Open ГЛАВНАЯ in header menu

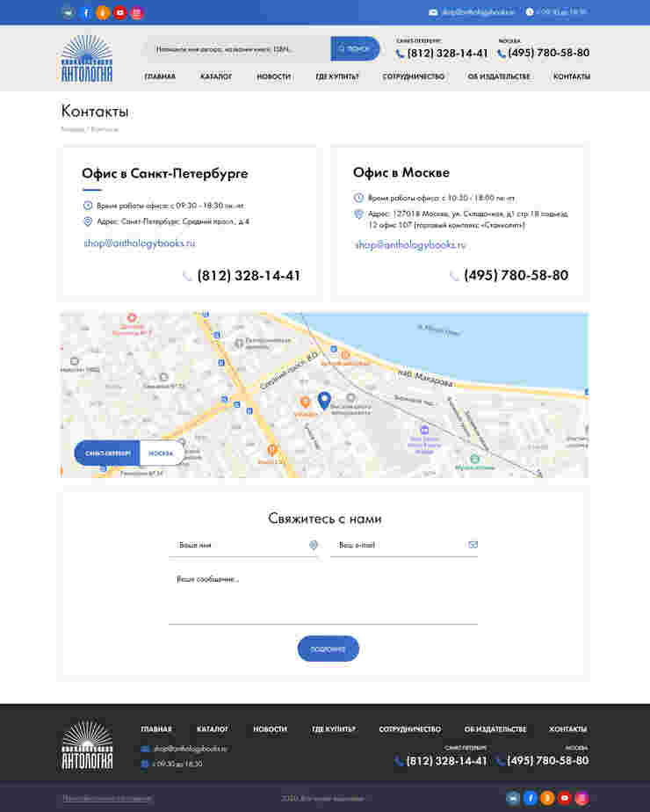(x=160, y=76)
